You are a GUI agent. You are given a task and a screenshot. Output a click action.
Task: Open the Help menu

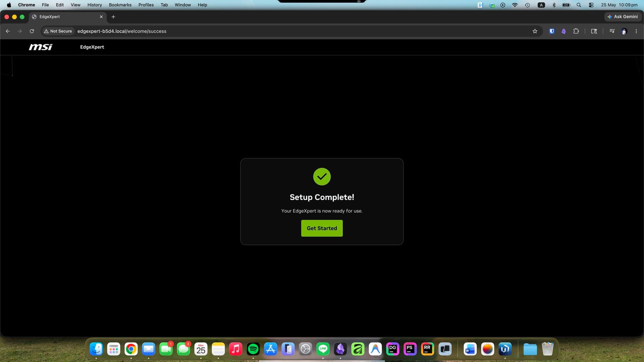(202, 5)
